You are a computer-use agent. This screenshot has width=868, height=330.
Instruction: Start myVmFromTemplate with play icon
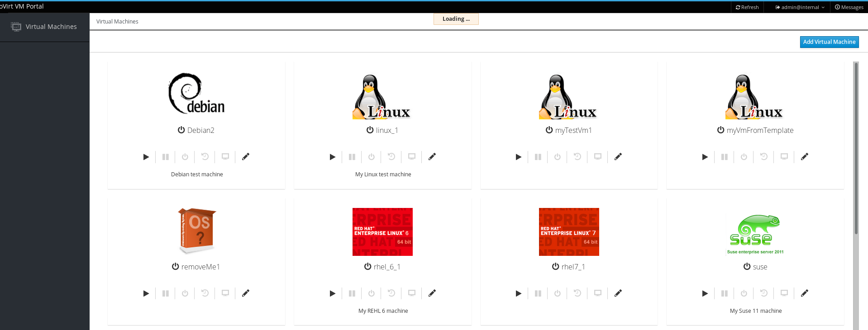(x=705, y=157)
